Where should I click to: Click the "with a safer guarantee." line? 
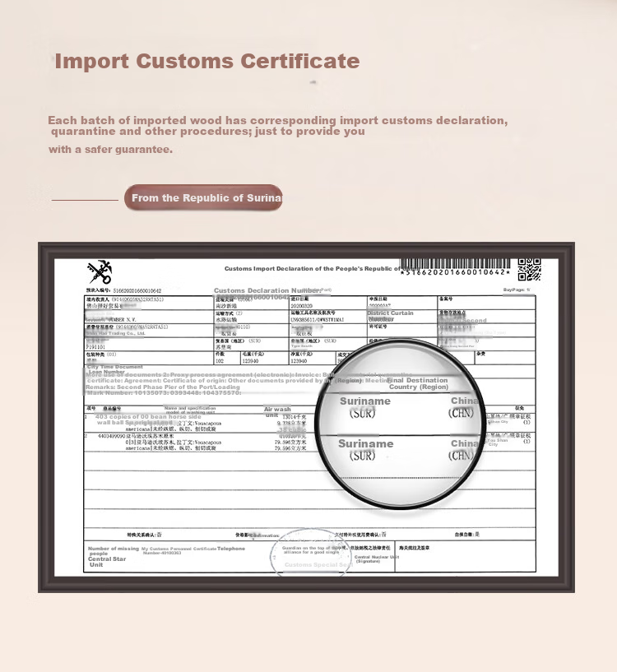coord(110,150)
